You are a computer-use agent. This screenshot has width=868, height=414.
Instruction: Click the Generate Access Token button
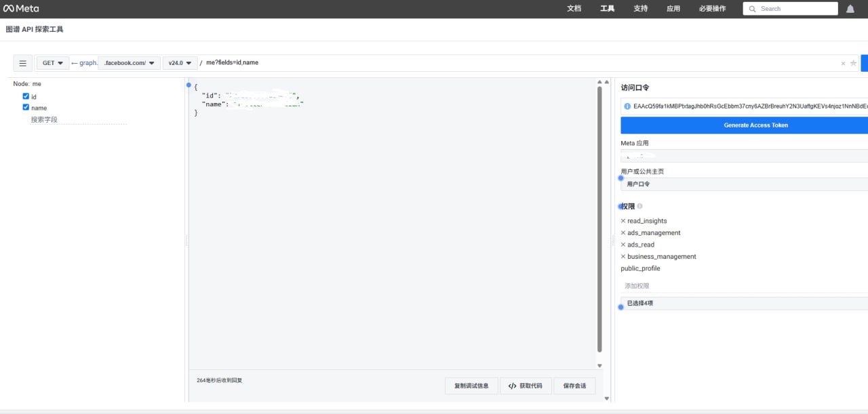coord(755,125)
